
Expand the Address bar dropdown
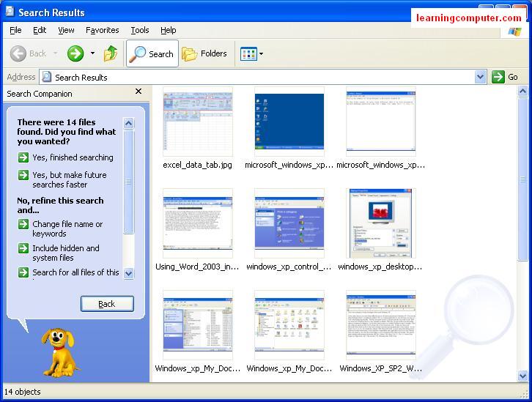[481, 77]
